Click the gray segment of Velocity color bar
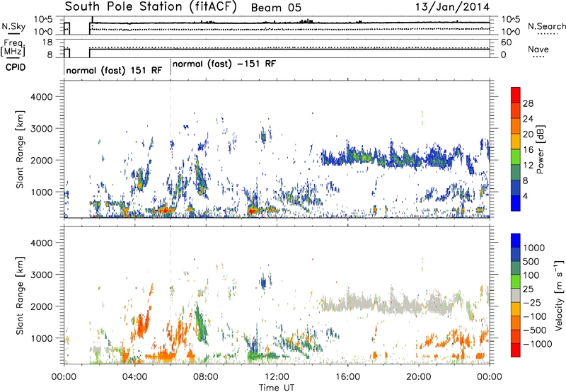This screenshot has height=392, width=566. click(516, 295)
